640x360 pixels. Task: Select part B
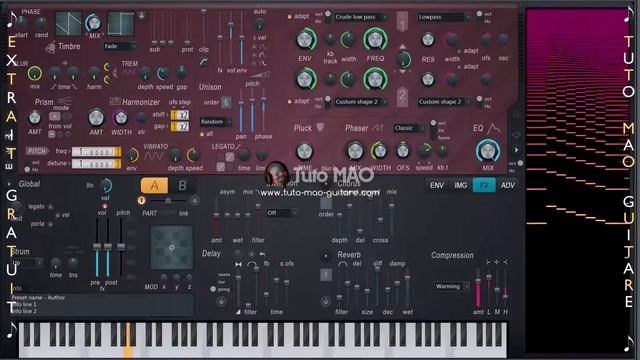(182, 185)
